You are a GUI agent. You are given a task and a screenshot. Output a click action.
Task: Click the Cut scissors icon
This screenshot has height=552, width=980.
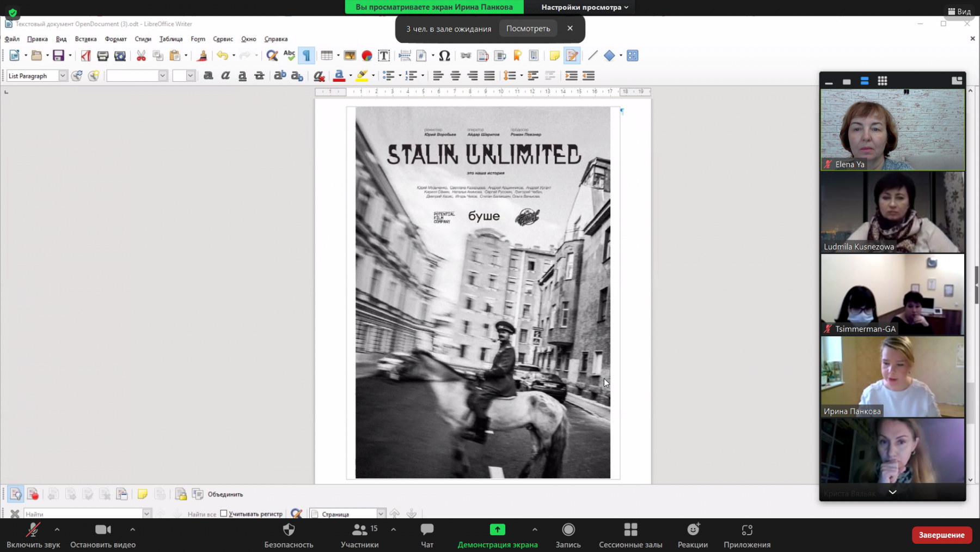(x=141, y=56)
